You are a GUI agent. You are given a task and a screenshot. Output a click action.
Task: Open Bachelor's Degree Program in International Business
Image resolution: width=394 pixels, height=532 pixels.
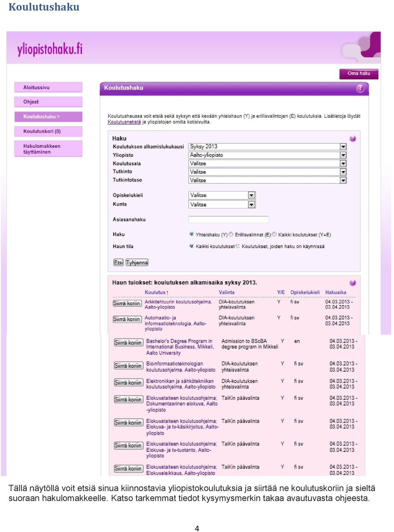180,347
